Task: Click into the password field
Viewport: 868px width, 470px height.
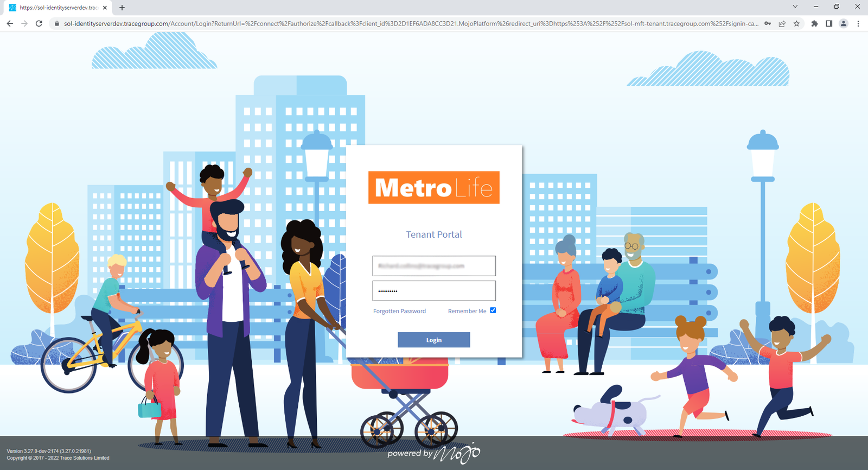Action: 433,291
